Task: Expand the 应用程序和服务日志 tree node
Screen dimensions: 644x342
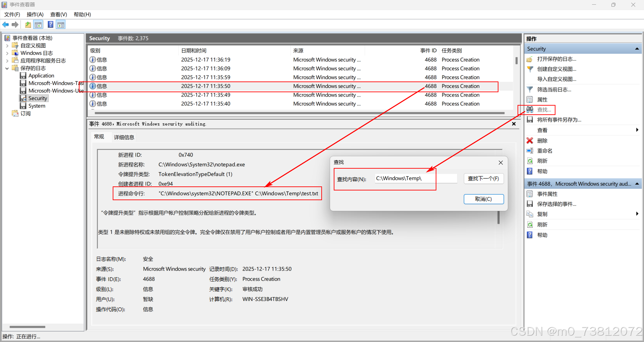Action: (x=7, y=61)
